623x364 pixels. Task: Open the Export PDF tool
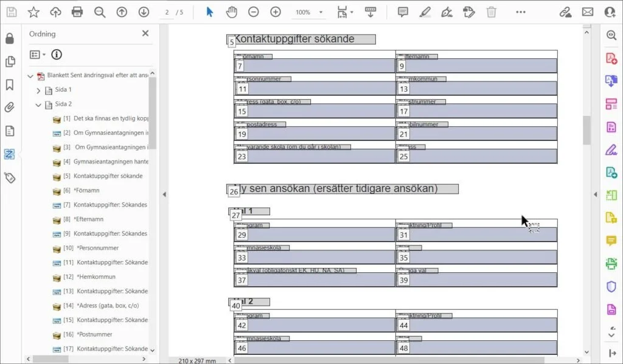coord(611,81)
